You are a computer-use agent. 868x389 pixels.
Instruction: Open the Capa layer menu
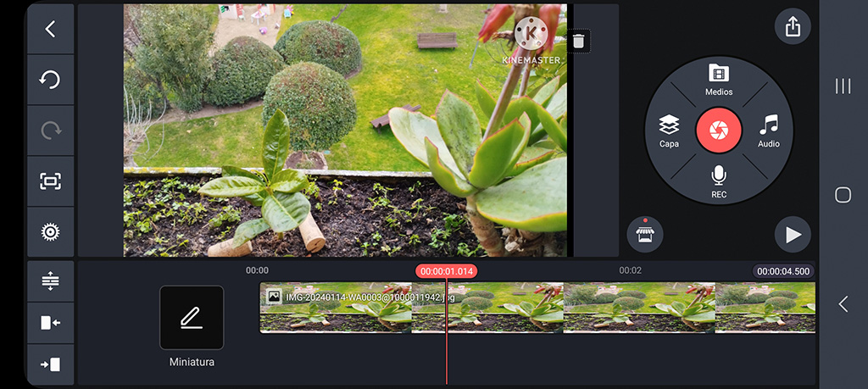coord(669,131)
